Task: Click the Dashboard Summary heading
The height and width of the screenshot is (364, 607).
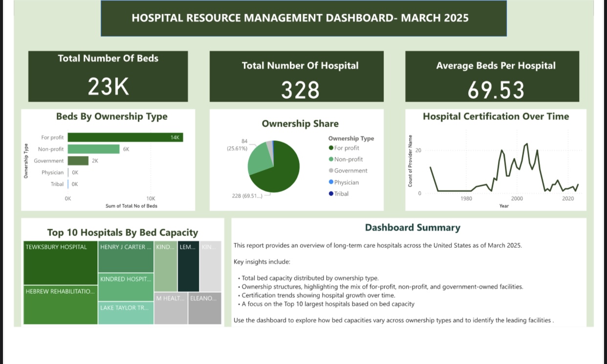Action: click(412, 228)
